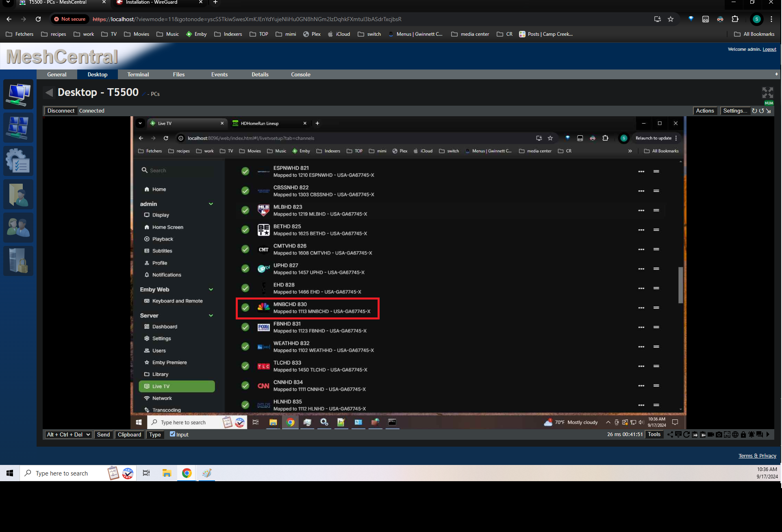Image resolution: width=782 pixels, height=532 pixels.
Task: Click the bell notification icon in toolbar
Action: pos(752,434)
